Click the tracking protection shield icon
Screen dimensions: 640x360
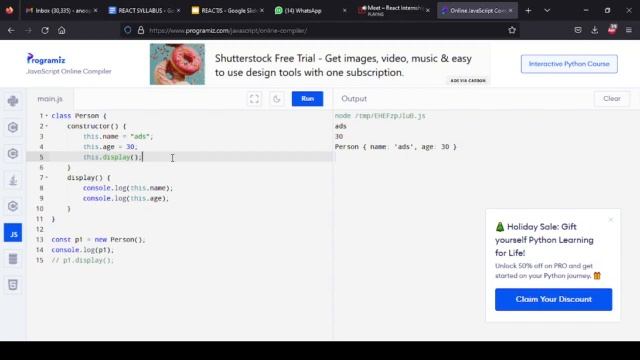click(128, 30)
